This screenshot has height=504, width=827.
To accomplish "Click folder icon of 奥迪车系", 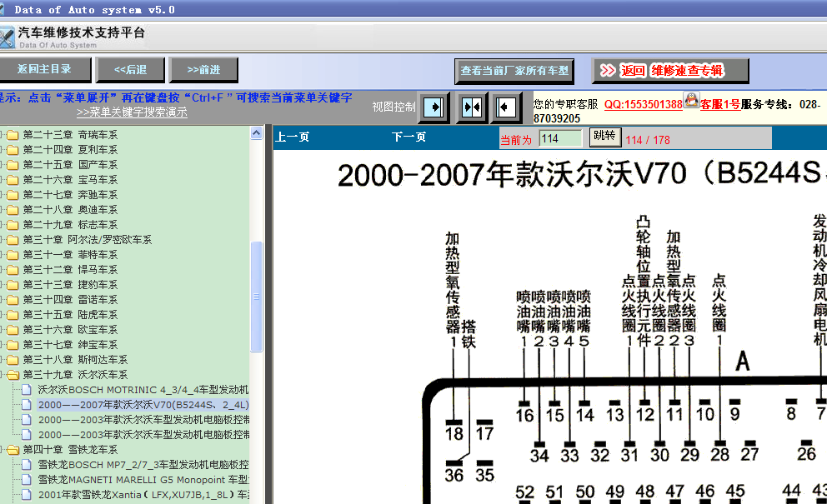I will click(13, 211).
